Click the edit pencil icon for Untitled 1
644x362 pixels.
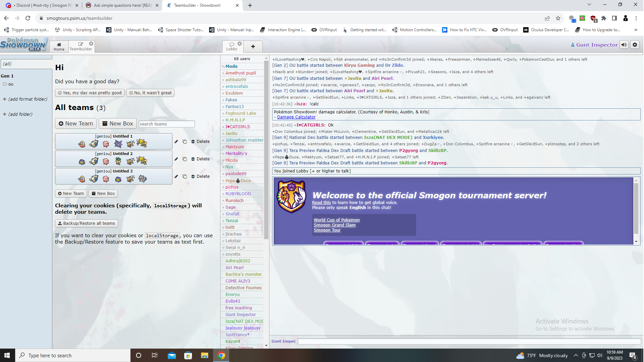click(x=176, y=142)
